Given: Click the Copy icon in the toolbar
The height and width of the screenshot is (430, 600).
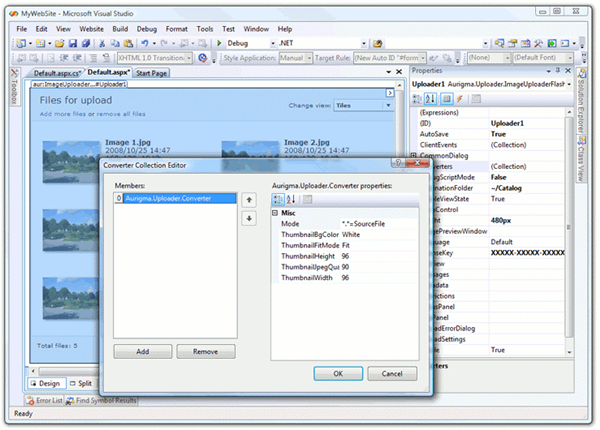Looking at the screenshot, I should pos(115,43).
